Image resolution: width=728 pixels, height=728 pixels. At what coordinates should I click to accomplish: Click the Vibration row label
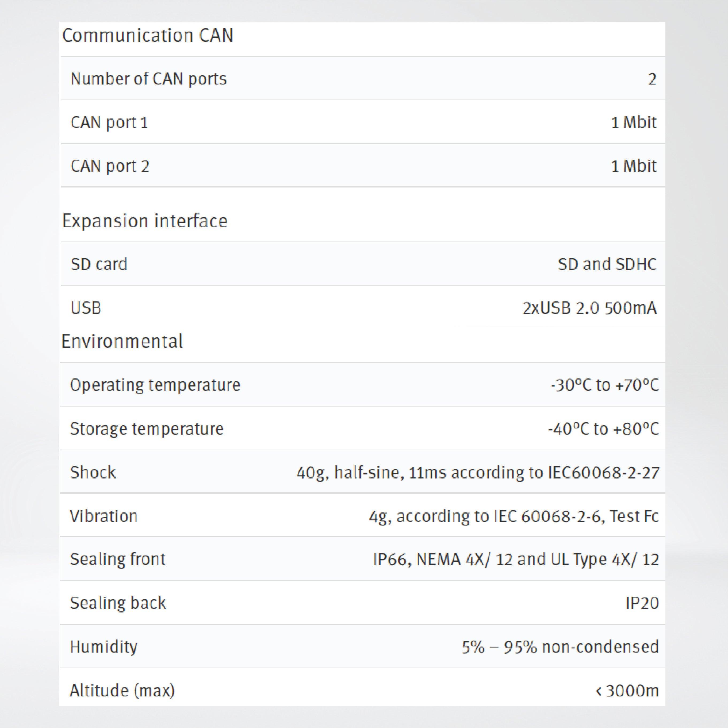[104, 516]
